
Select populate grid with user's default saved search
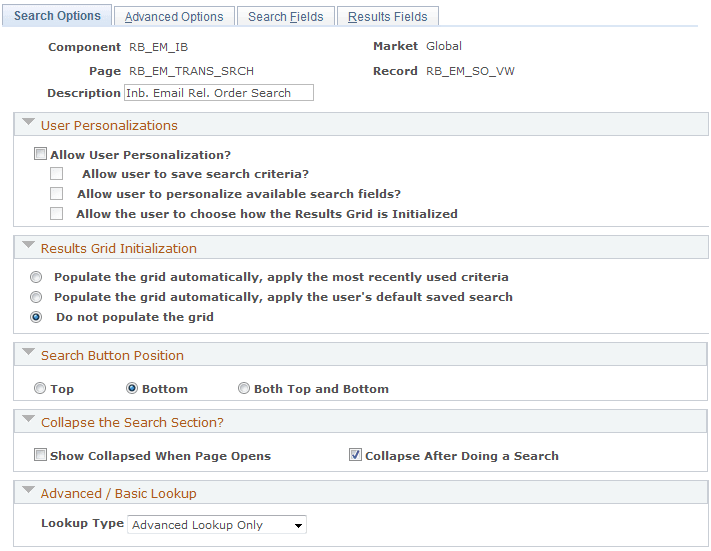(x=36, y=297)
